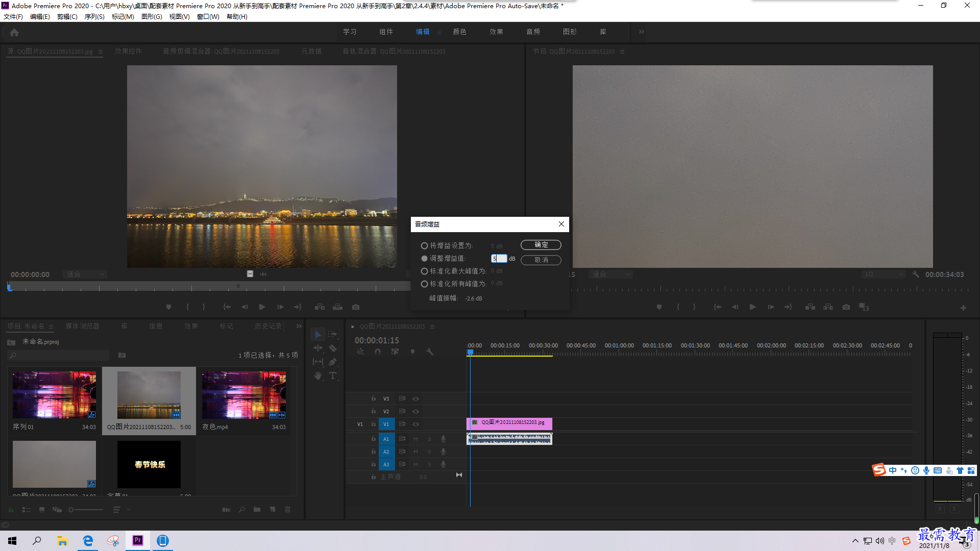Image resolution: width=980 pixels, height=551 pixels.
Task: Open program monitor zoom level dropdown 适合
Action: 610,274
